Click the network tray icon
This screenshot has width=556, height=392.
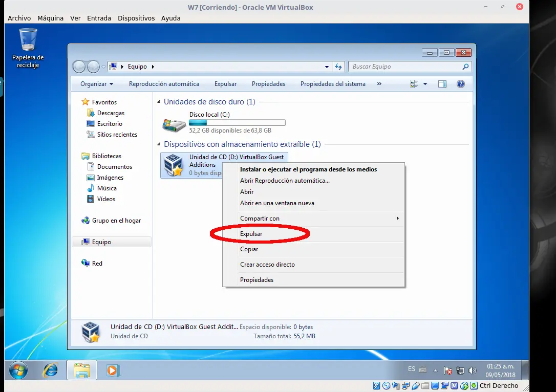pos(460,371)
